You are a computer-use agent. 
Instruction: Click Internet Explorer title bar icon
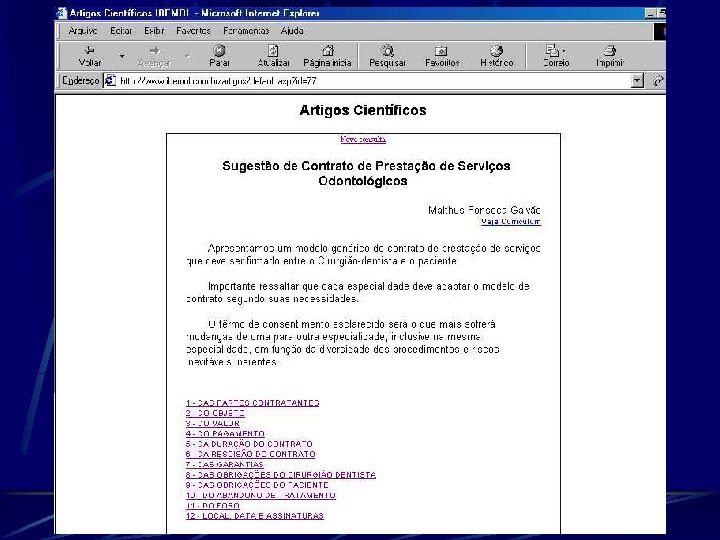pyautogui.click(x=62, y=13)
